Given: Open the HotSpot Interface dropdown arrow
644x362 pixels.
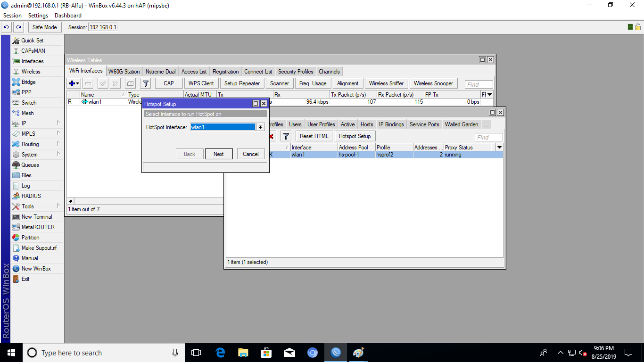Looking at the screenshot, I should coord(260,127).
